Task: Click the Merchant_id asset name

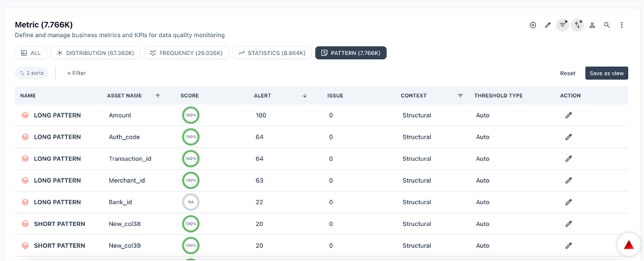Action: [x=127, y=180]
